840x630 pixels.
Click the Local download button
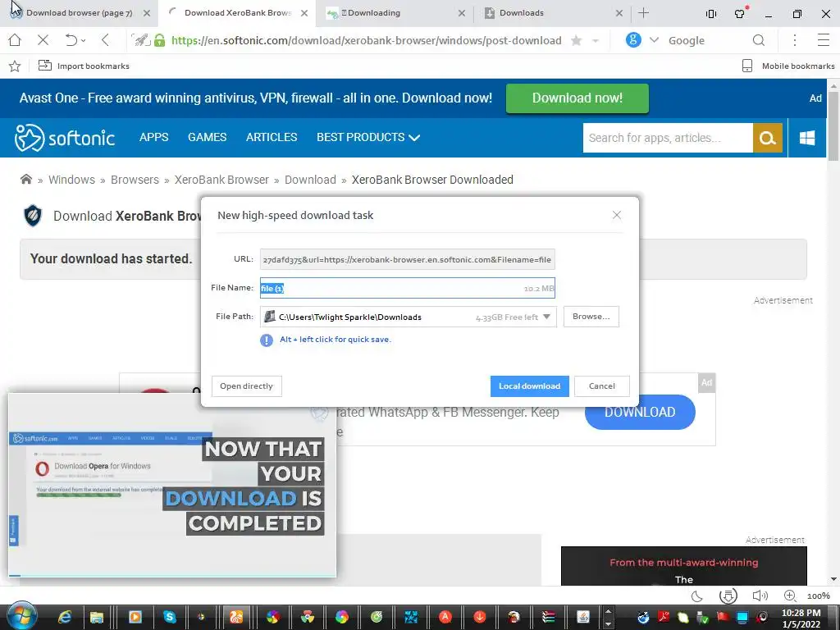(529, 386)
